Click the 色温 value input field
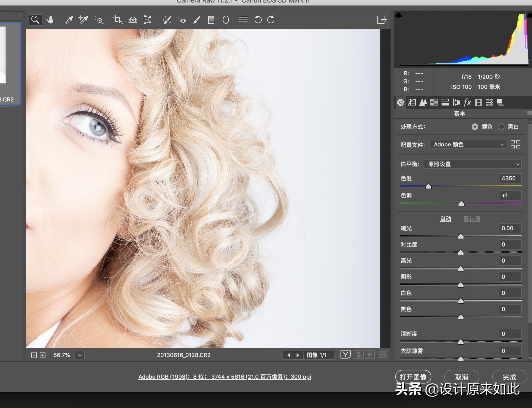The height and width of the screenshot is (408, 532). pyautogui.click(x=511, y=178)
